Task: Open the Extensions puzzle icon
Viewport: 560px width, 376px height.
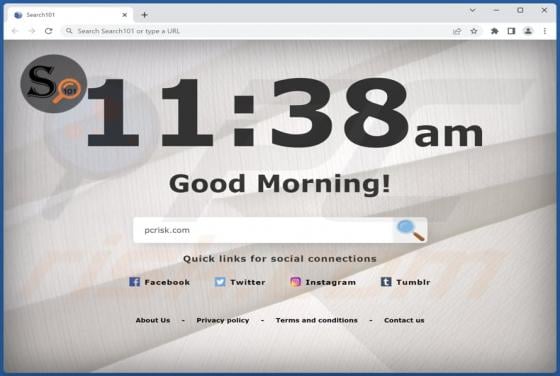Action: [x=495, y=31]
